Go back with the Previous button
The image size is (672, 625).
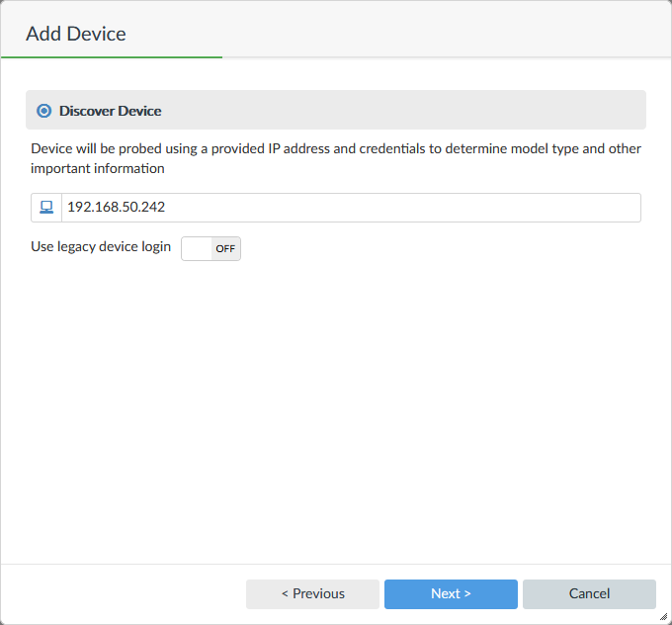click(312, 593)
